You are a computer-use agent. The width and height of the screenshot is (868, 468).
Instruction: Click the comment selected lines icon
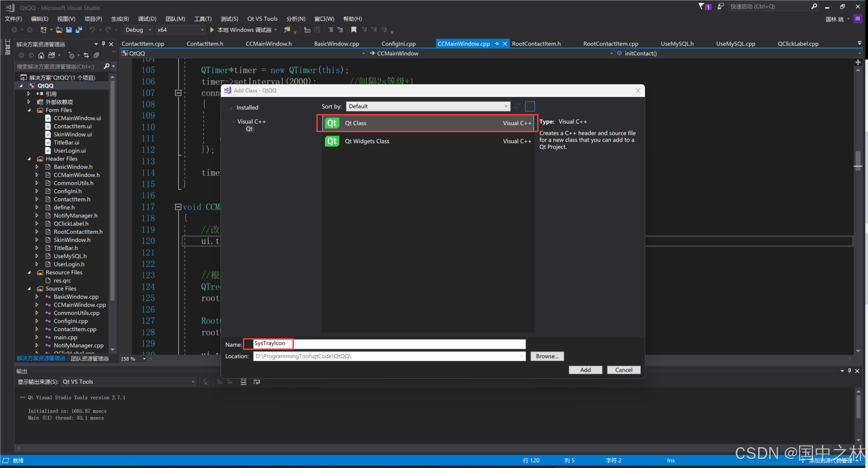330,30
